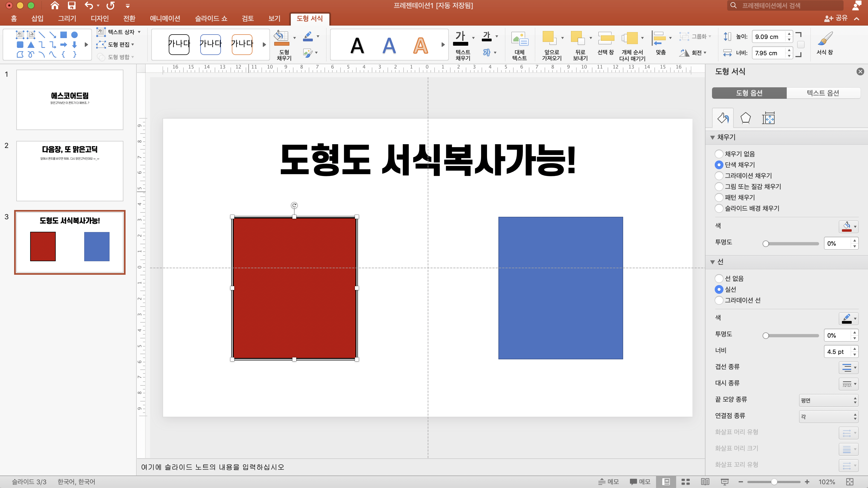Viewport: 868px width, 488px height.
Task: Choose the 선 없음 radio button
Action: click(x=719, y=278)
